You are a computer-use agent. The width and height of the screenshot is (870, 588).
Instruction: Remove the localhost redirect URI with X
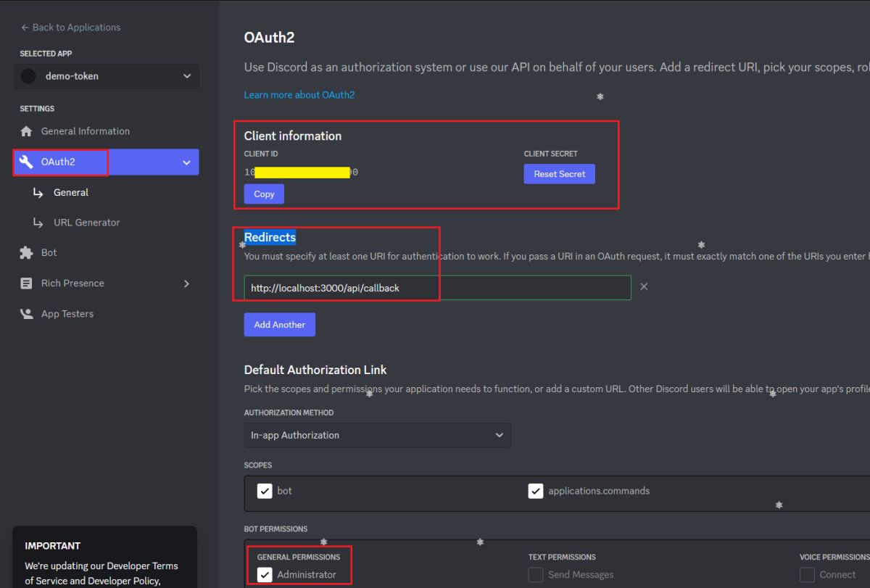pyautogui.click(x=644, y=287)
